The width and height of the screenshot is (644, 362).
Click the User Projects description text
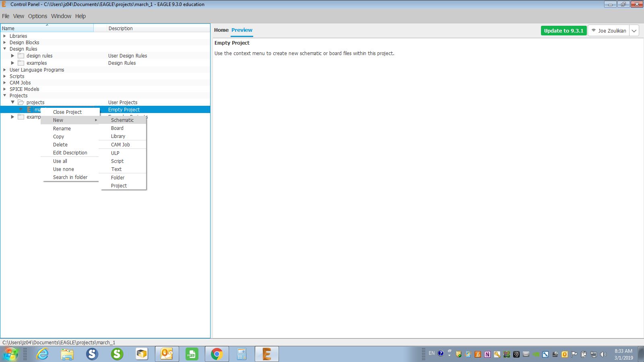[123, 103]
